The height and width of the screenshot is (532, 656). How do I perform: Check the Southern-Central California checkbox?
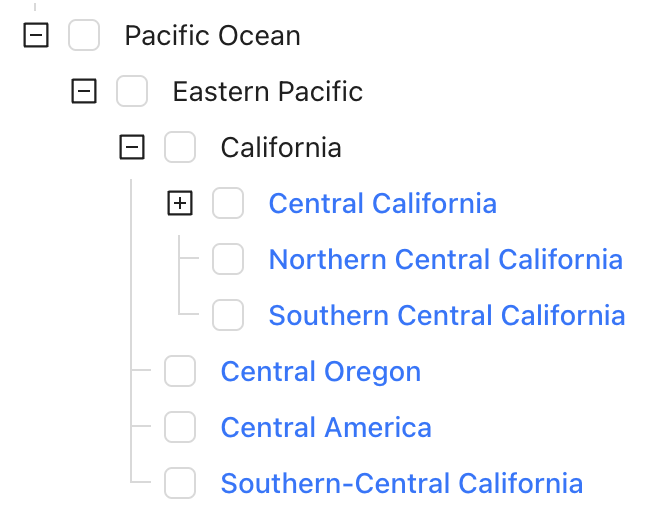click(x=180, y=484)
